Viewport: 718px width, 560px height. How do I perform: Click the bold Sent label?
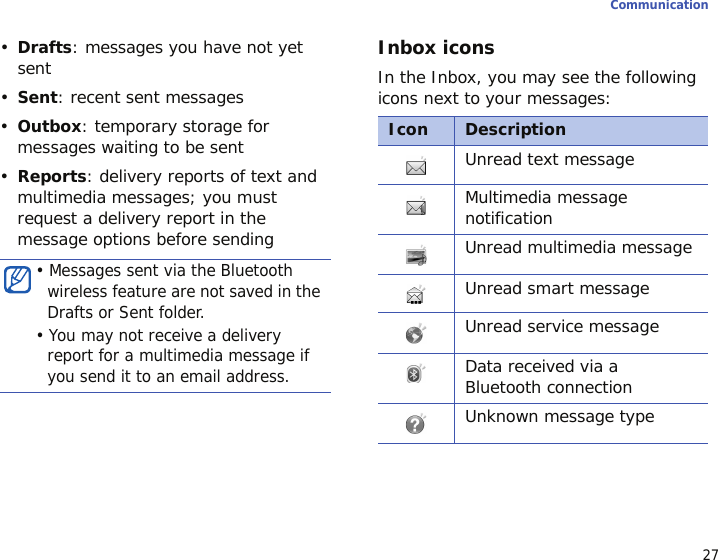(x=37, y=98)
